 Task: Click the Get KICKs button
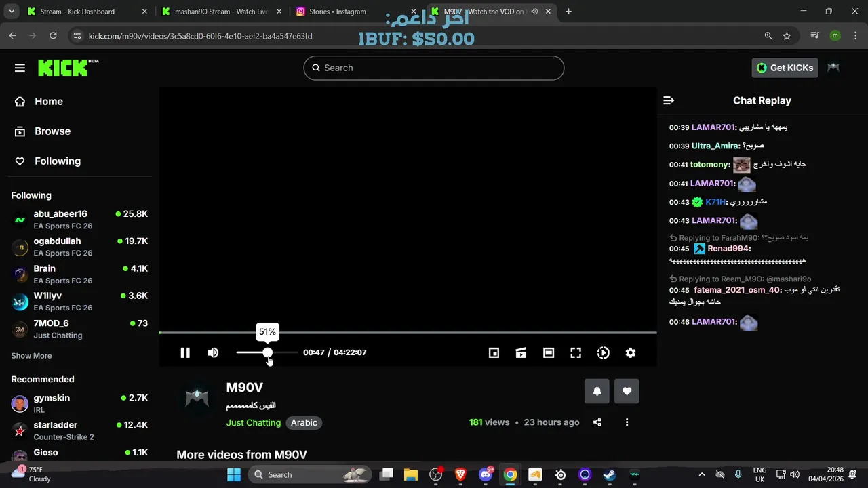pos(785,68)
